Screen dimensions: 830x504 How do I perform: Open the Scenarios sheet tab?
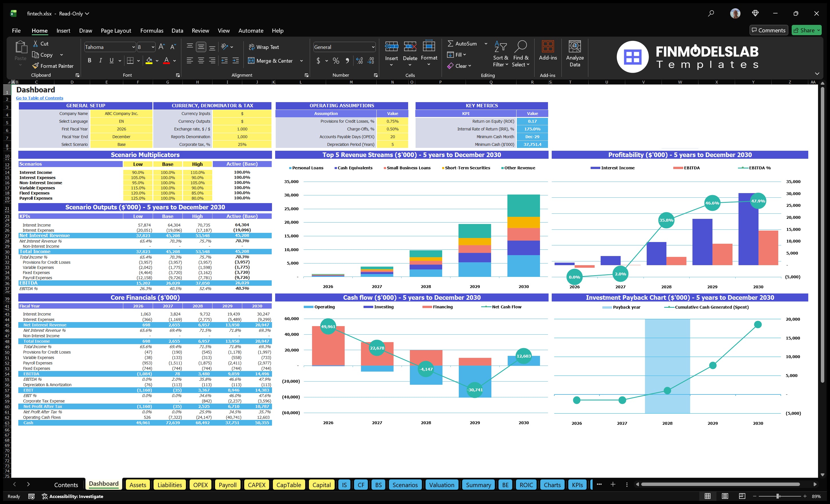pyautogui.click(x=405, y=485)
